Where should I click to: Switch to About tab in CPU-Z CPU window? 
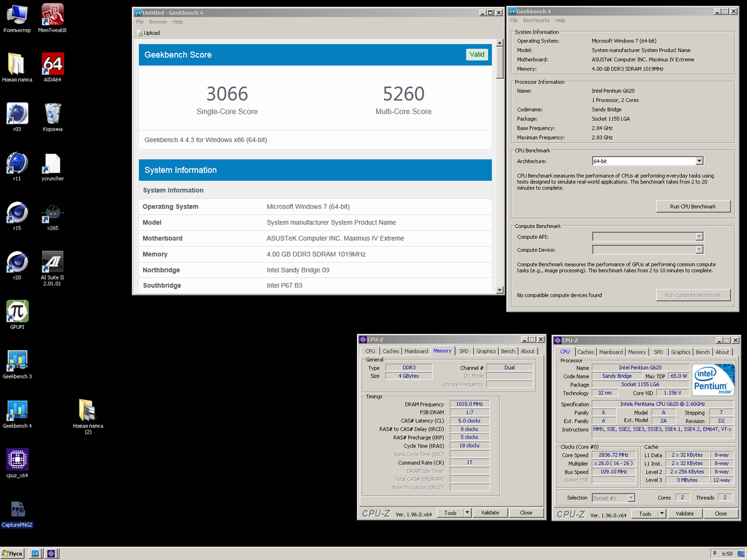coord(722,352)
